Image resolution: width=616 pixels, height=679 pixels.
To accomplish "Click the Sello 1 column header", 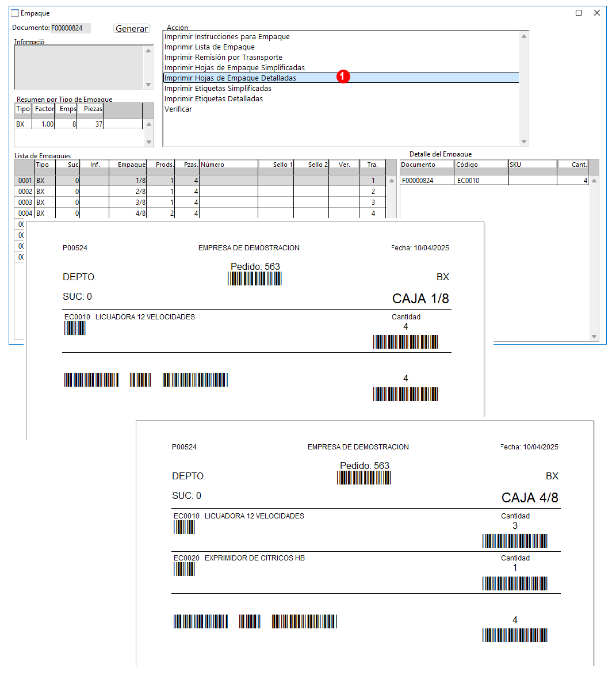I will point(276,165).
